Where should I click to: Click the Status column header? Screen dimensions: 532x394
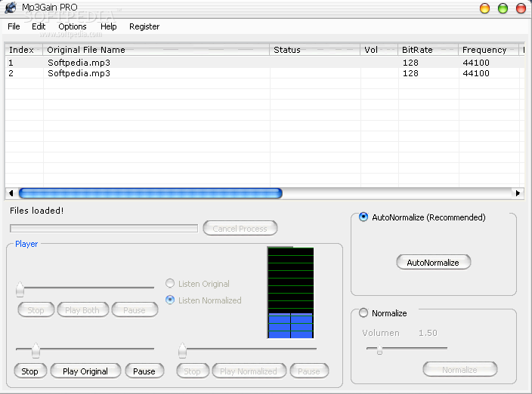(x=314, y=50)
